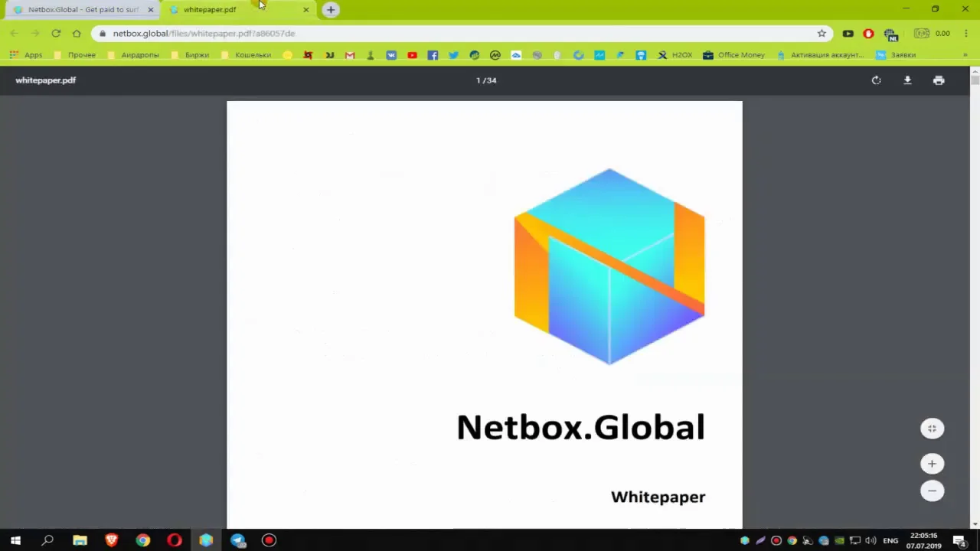Zoom out of the PDF
The image size is (980, 551).
click(x=932, y=491)
